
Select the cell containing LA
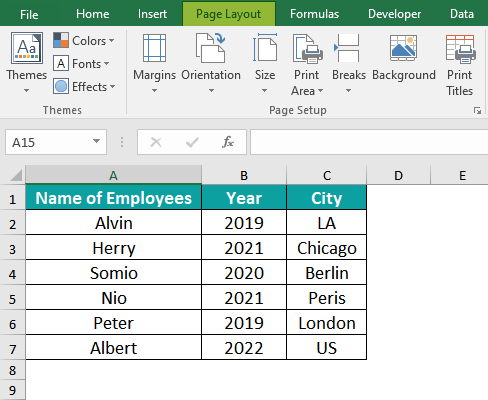[327, 223]
